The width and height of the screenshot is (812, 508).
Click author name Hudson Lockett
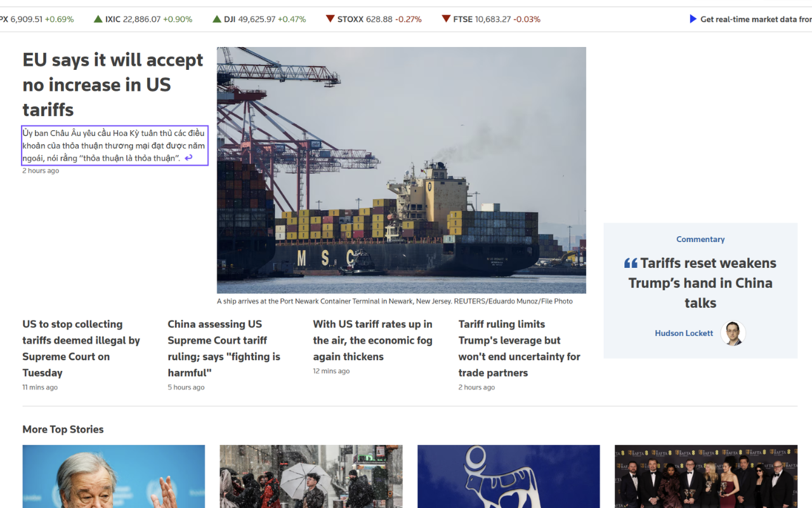tap(684, 333)
